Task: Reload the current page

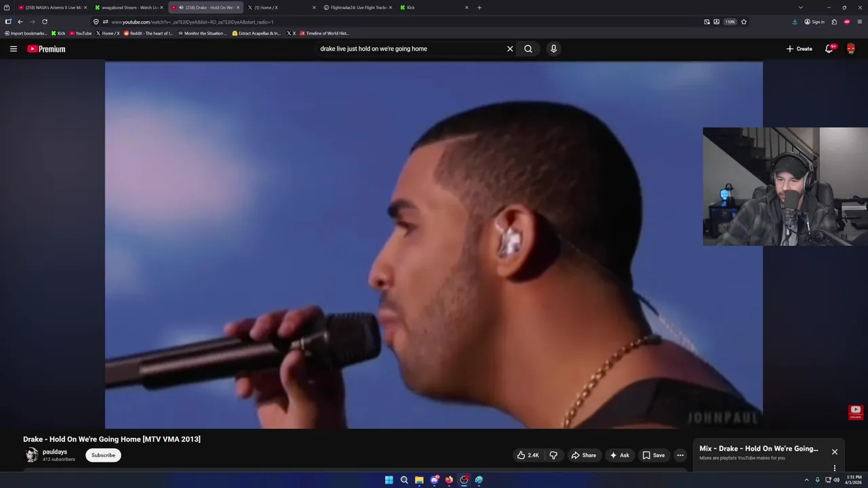Action: (x=45, y=22)
